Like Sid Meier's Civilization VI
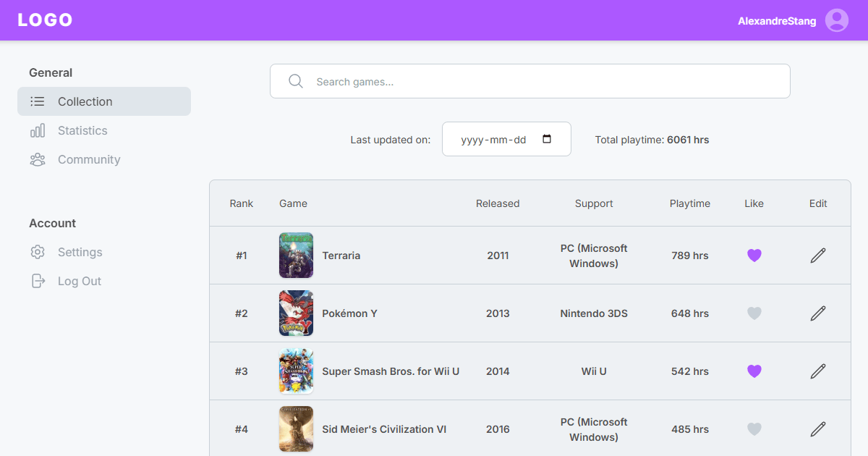 pos(754,429)
